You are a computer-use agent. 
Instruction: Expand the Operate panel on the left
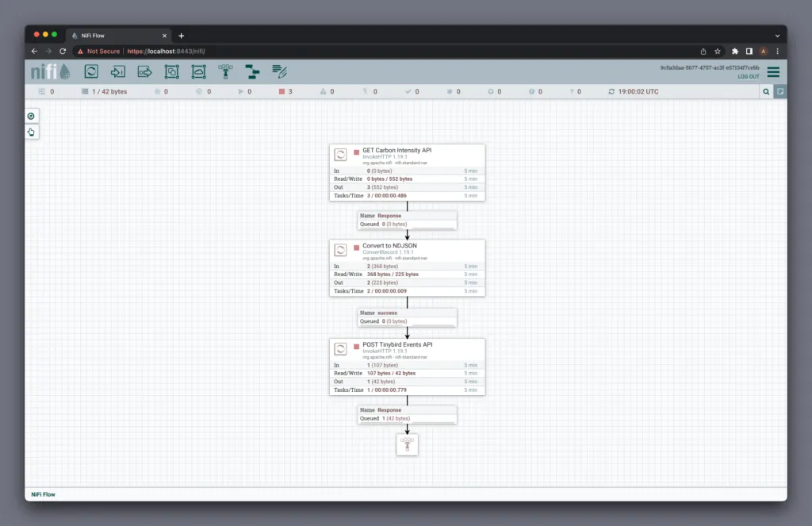[x=31, y=132]
